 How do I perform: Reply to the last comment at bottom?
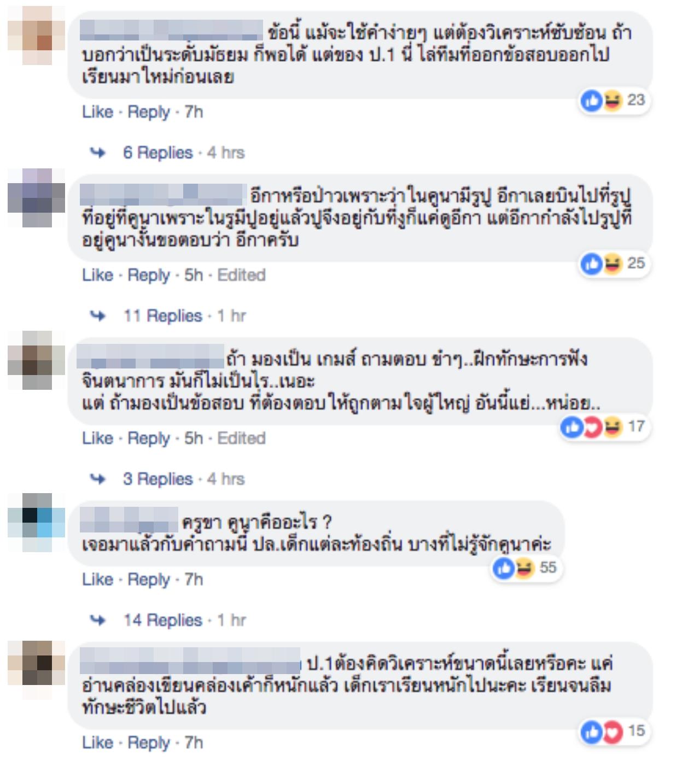pyautogui.click(x=149, y=742)
